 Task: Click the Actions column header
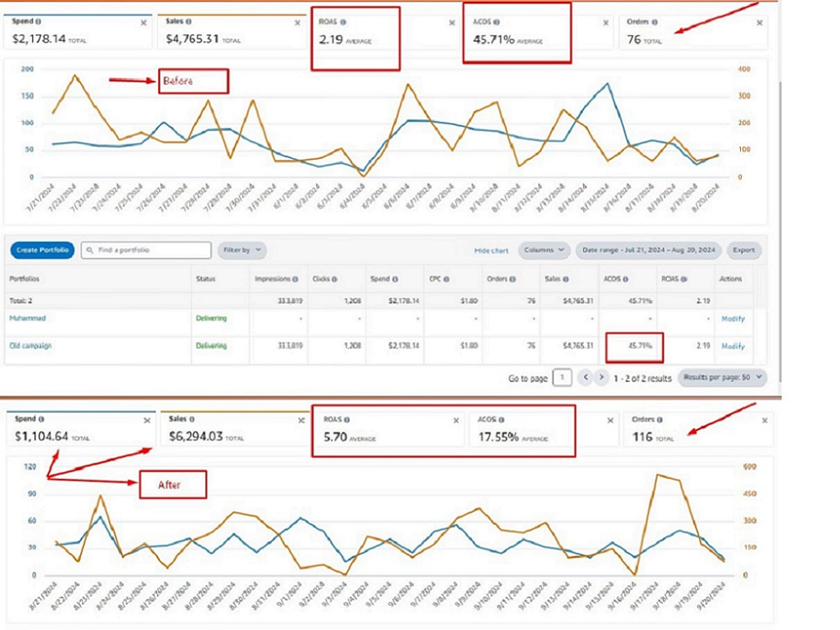coord(731,279)
